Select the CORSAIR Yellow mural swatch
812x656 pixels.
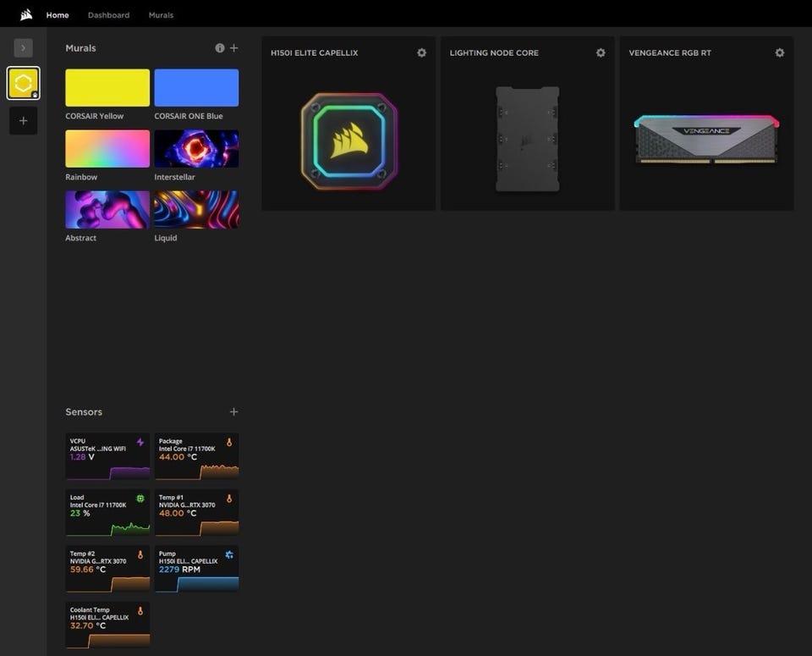pos(107,87)
